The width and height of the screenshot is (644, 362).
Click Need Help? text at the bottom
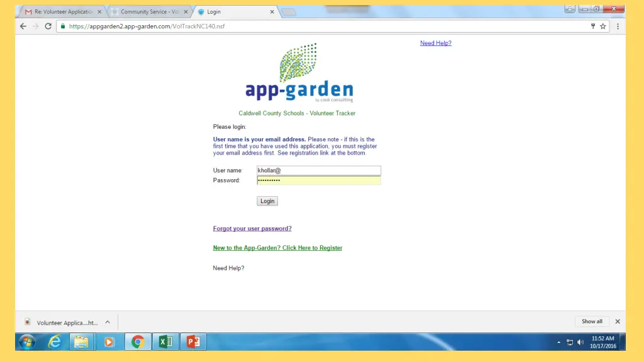coord(228,268)
